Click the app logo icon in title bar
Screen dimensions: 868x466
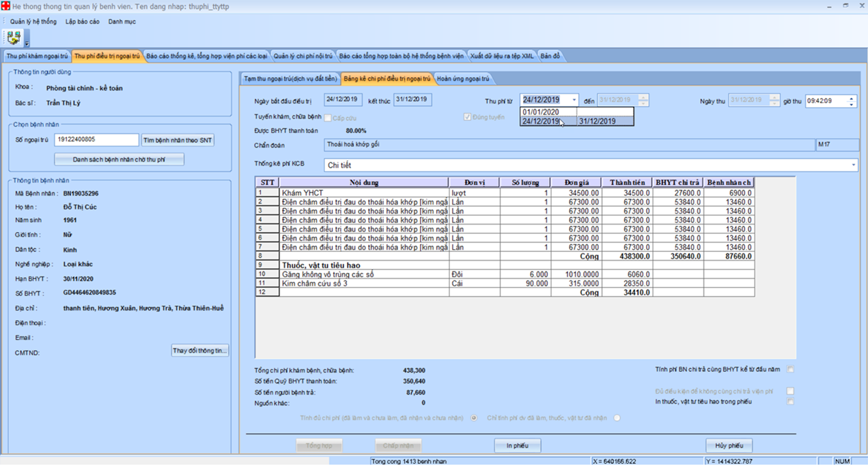click(5, 6)
